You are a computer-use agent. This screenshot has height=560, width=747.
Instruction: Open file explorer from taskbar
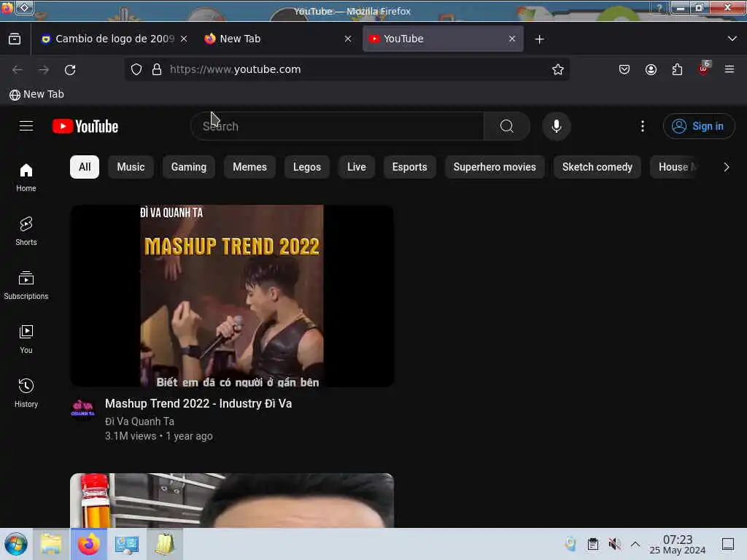pos(51,544)
